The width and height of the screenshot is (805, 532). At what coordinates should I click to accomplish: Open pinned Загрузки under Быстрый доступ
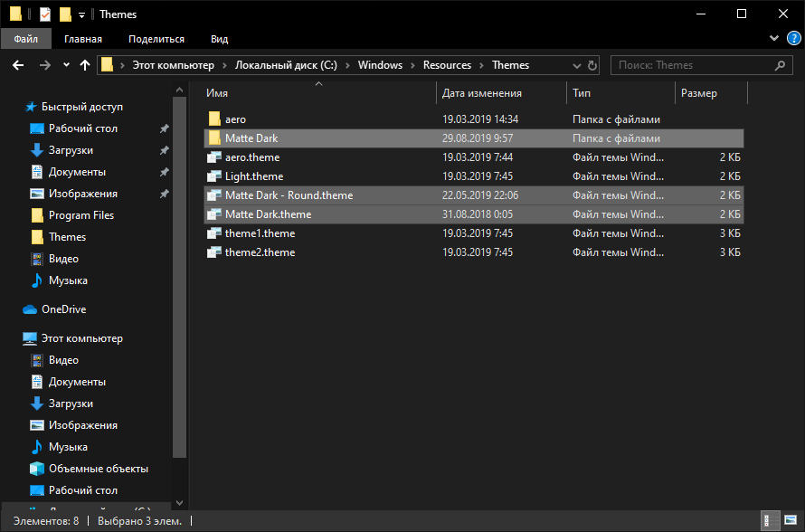click(71, 150)
